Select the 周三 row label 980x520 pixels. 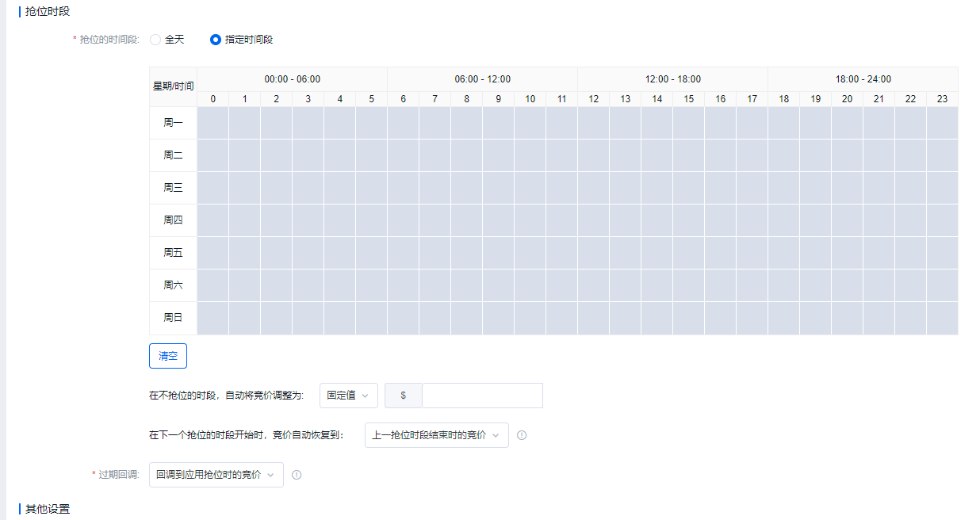coord(173,188)
